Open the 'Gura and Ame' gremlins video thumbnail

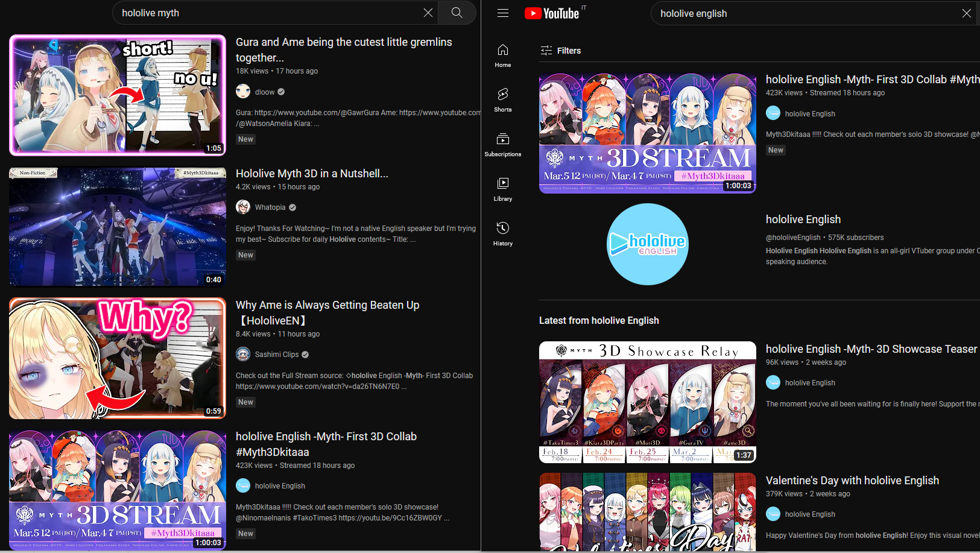[x=118, y=95]
